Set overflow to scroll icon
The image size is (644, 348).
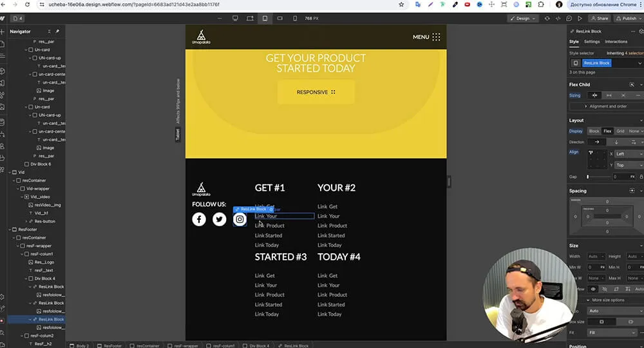616,289
